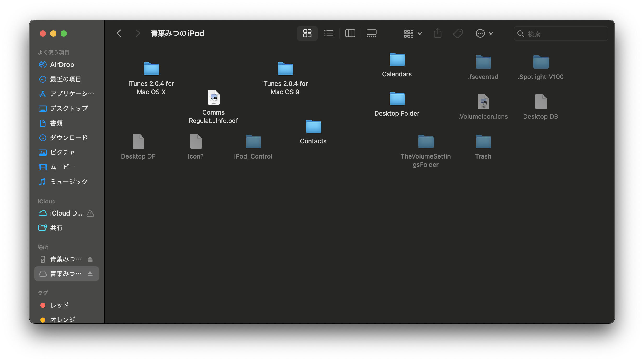Click the Tags toolbar icon
This screenshot has height=362, width=644.
(458, 33)
